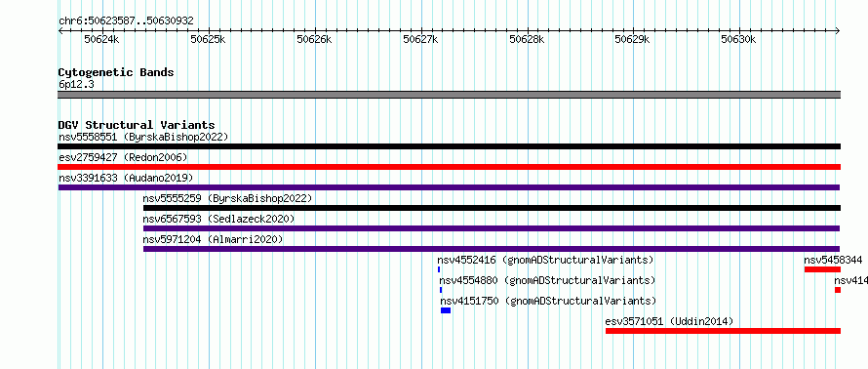Click the 50627k ruler tick label
Screen dimensions: 868x369
point(420,40)
